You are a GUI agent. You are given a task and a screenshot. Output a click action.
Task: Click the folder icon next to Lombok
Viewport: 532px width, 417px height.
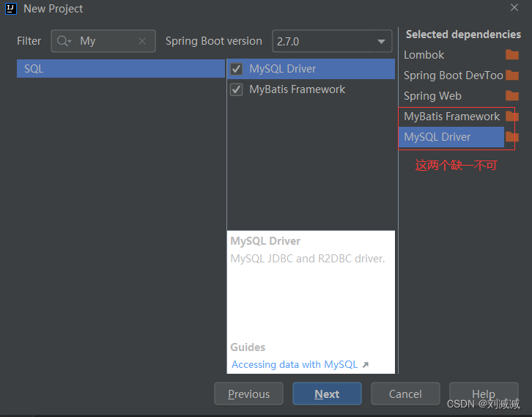point(512,55)
